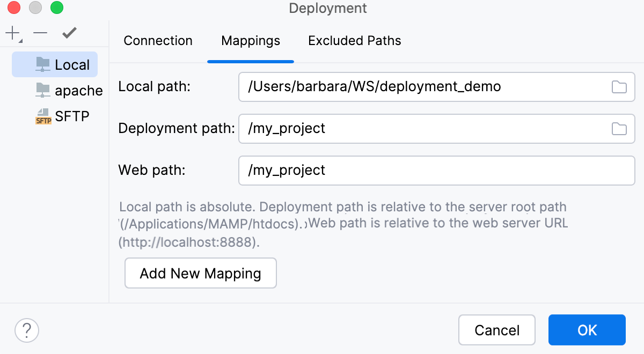The image size is (644, 354).
Task: Stay on the Mappings tab
Action: 250,40
